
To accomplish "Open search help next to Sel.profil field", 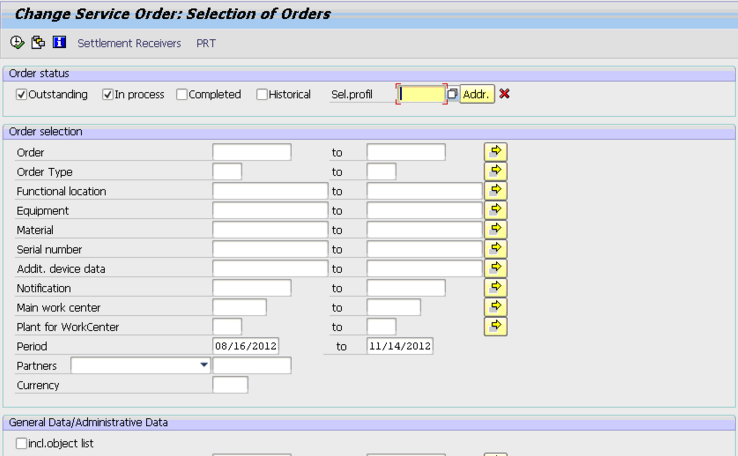I will click(452, 94).
